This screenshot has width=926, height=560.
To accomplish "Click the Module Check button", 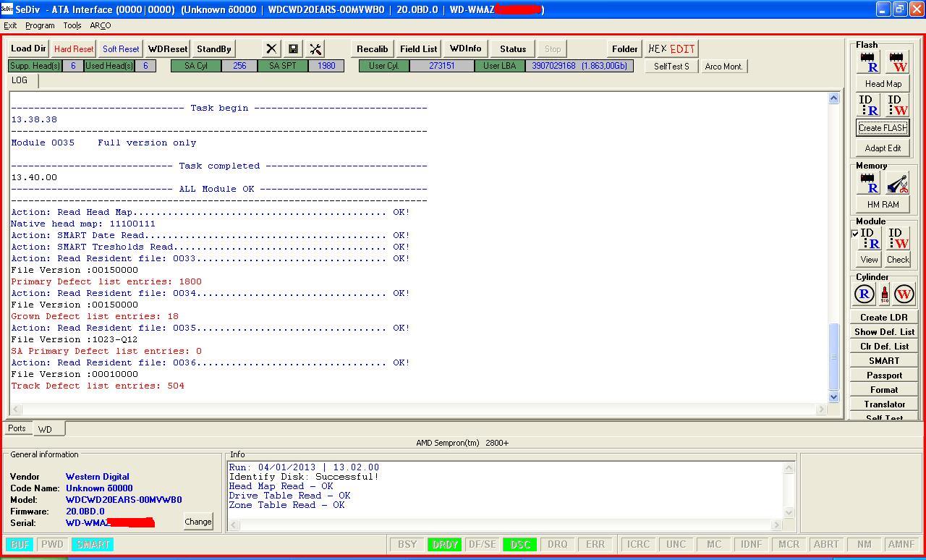I will [898, 260].
